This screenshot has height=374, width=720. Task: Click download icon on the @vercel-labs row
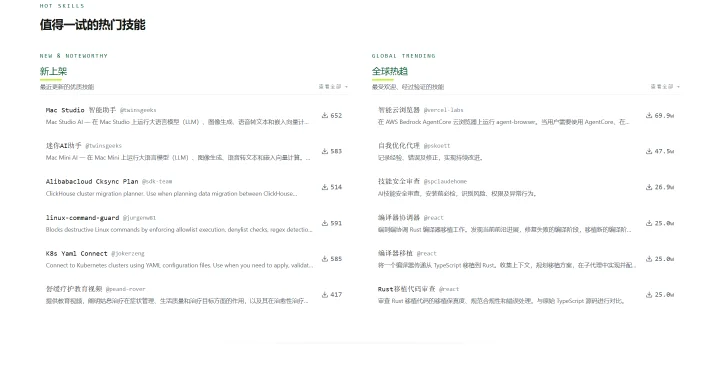click(x=649, y=115)
